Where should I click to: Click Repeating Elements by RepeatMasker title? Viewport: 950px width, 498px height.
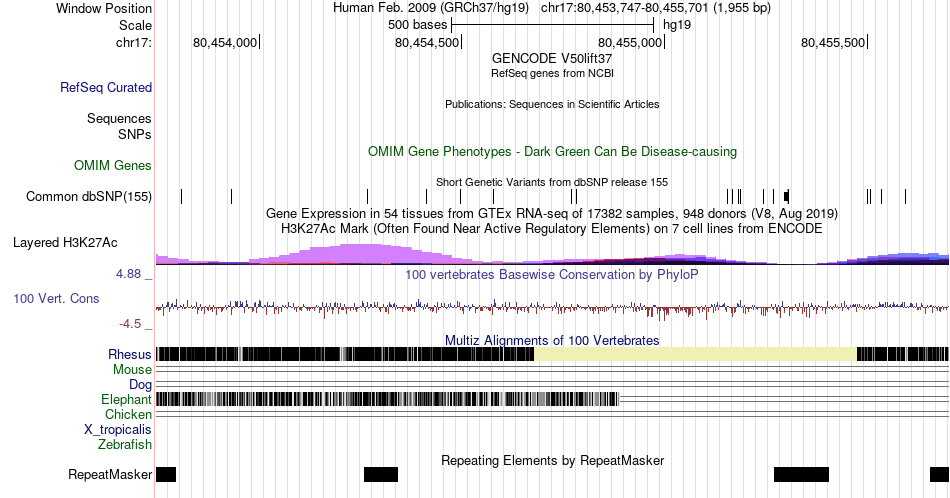(552, 460)
